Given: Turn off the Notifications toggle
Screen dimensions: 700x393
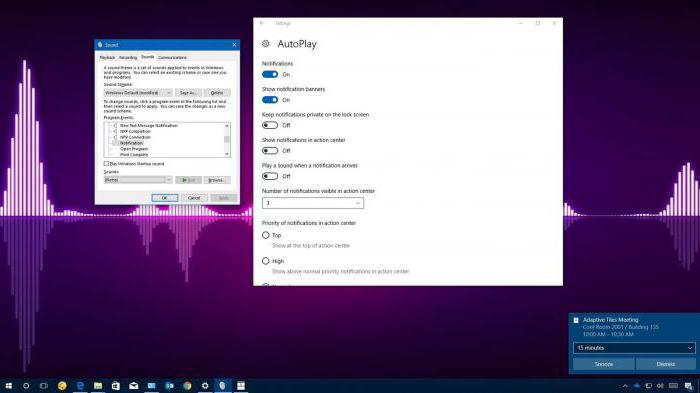Looking at the screenshot, I should coord(270,74).
